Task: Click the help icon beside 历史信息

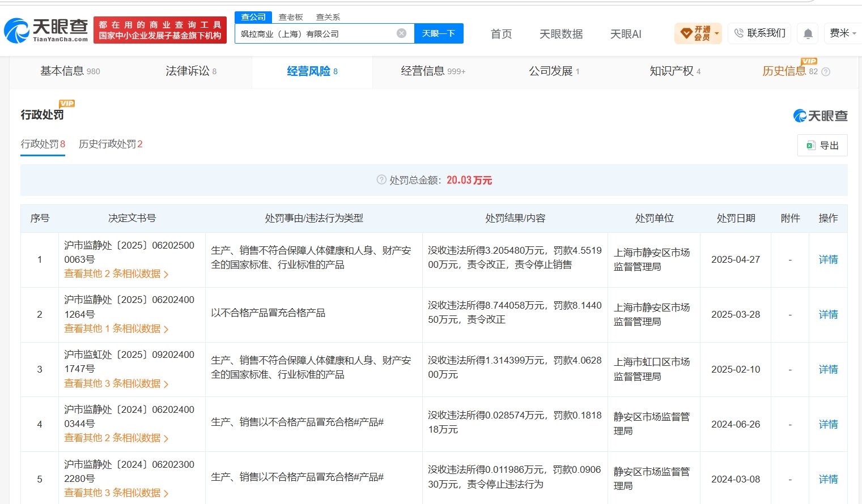Action: (826, 72)
